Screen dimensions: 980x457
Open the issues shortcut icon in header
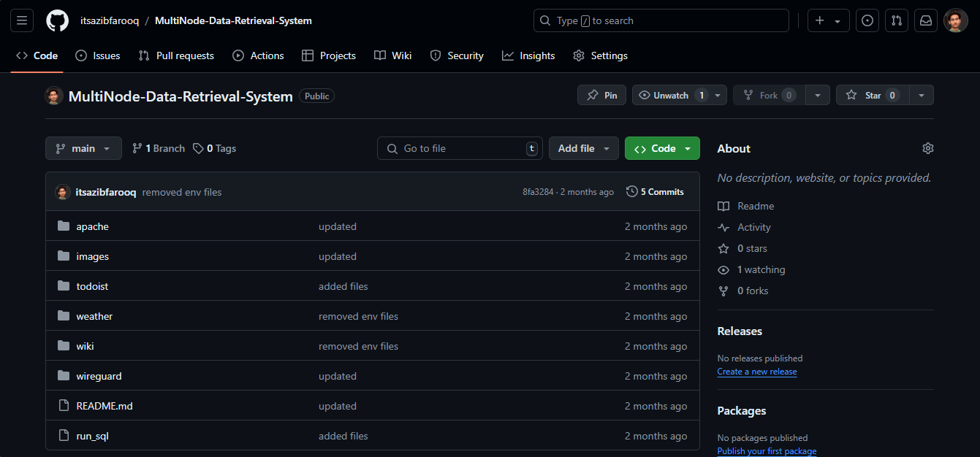(x=867, y=20)
